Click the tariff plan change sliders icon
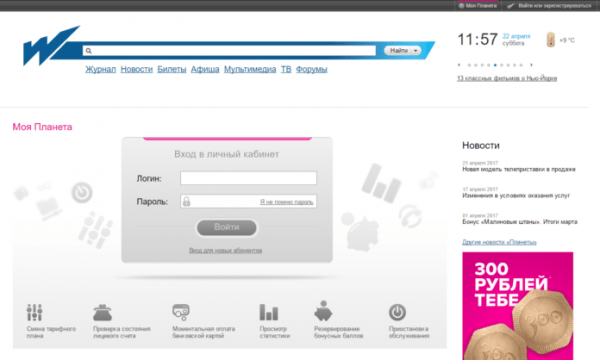The image size is (600, 360). pyautogui.click(x=34, y=312)
